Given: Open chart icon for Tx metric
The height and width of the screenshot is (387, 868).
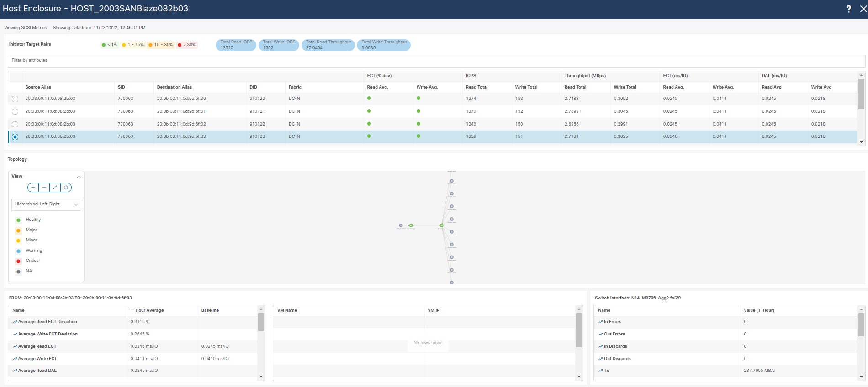Looking at the screenshot, I should tap(600, 371).
